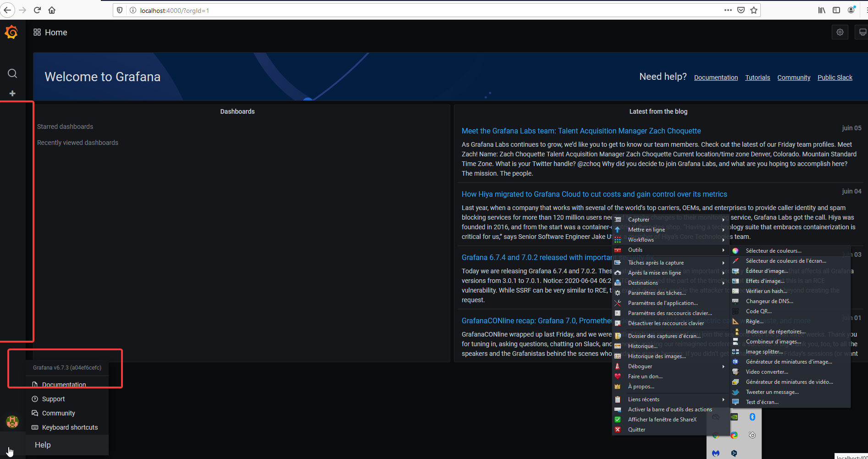Image resolution: width=868 pixels, height=459 pixels.
Task: Toggle Désactiver les raccourcis clavier in ShareX
Action: point(665,323)
